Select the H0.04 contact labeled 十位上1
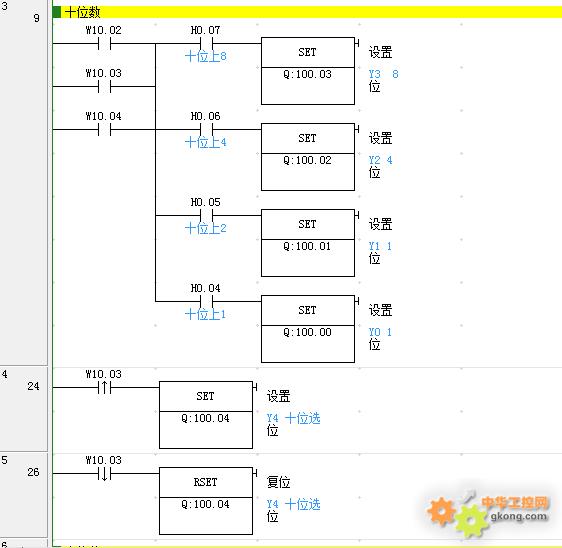The image size is (562, 548). click(x=206, y=302)
